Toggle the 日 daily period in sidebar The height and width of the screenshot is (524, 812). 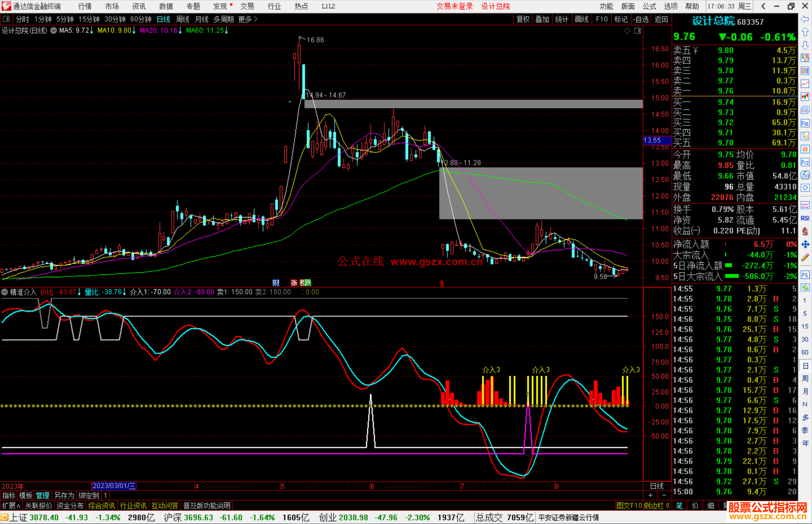pyautogui.click(x=805, y=366)
